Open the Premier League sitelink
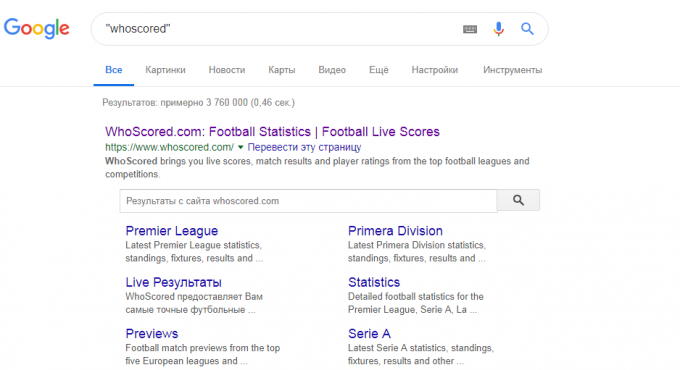Image resolution: width=680 pixels, height=370 pixels. click(172, 231)
